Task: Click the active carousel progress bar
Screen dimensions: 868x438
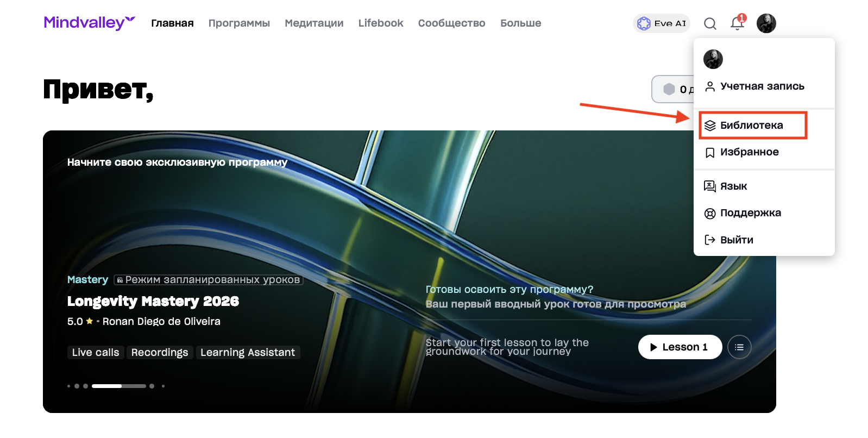Action: 119,386
